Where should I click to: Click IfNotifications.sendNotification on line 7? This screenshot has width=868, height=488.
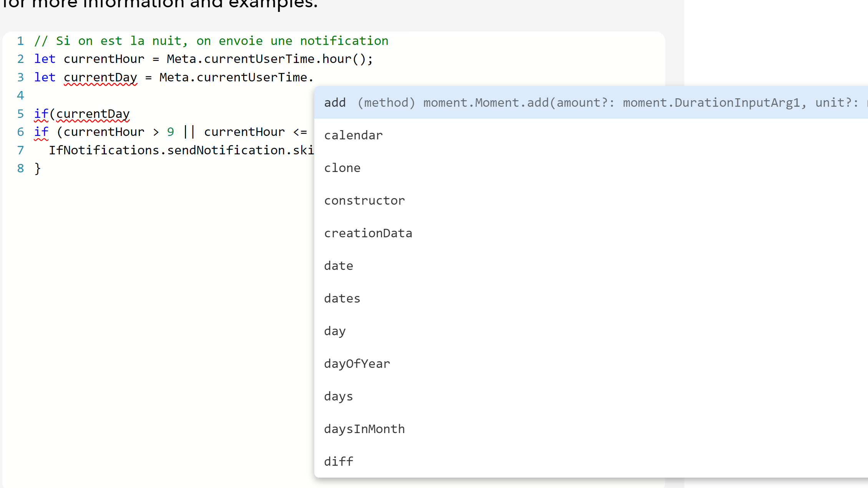point(167,150)
